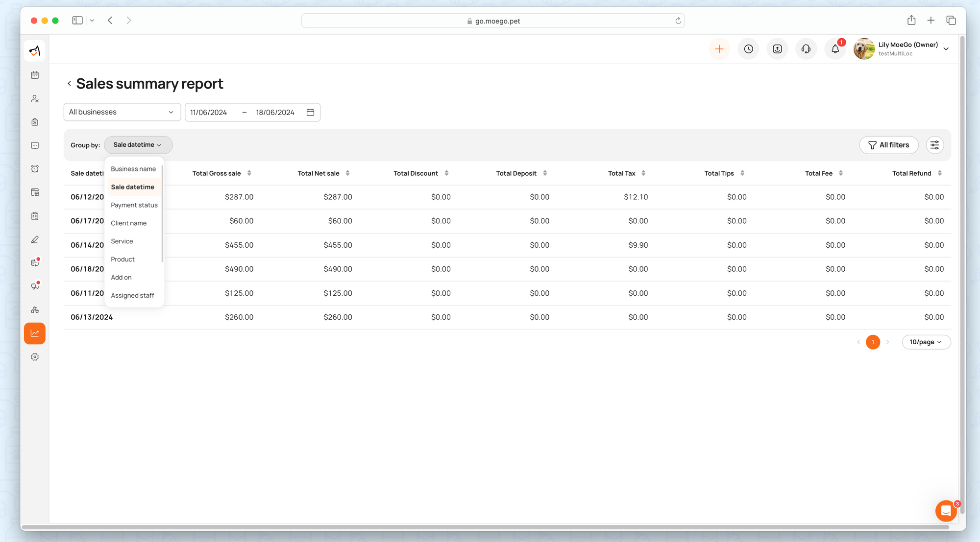This screenshot has width=980, height=542.
Task: Go back using arrow beside report title
Action: [69, 84]
